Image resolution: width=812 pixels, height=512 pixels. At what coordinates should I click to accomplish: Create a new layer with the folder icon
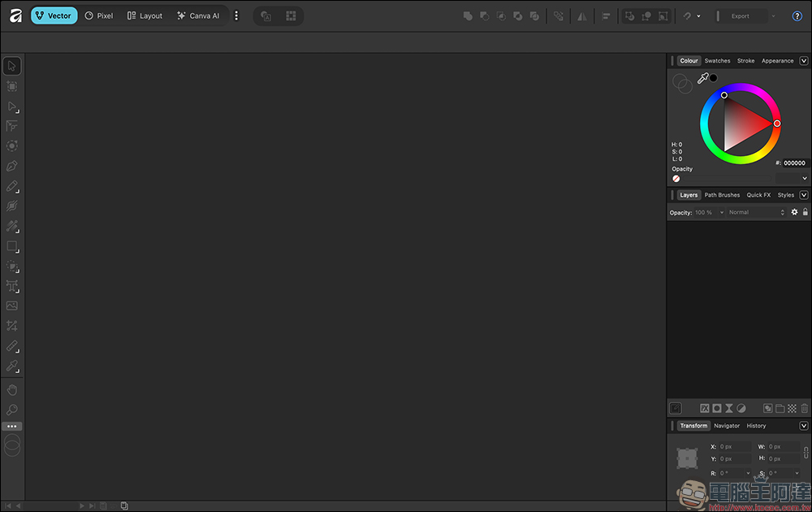780,408
